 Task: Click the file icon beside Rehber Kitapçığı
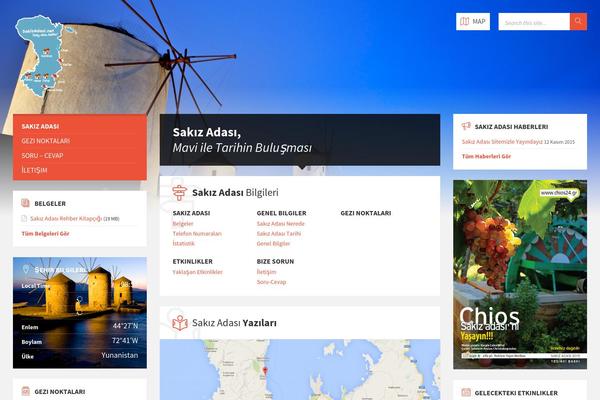(24, 219)
